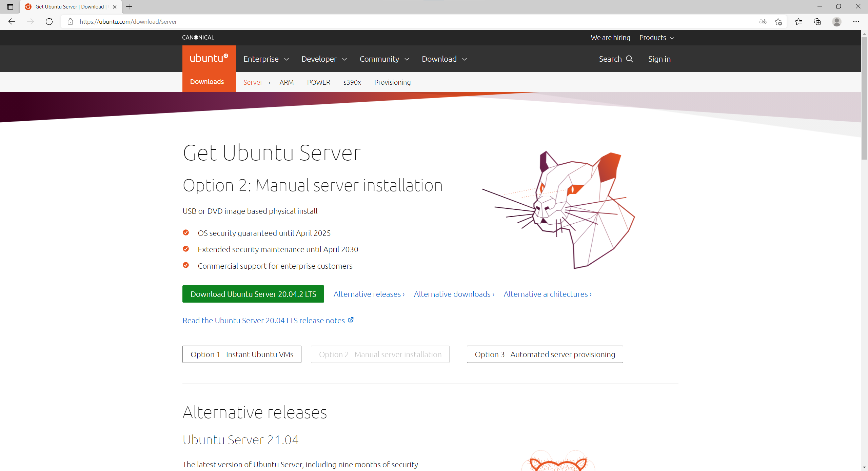
Task: Click the browser address bar
Action: click(407, 22)
